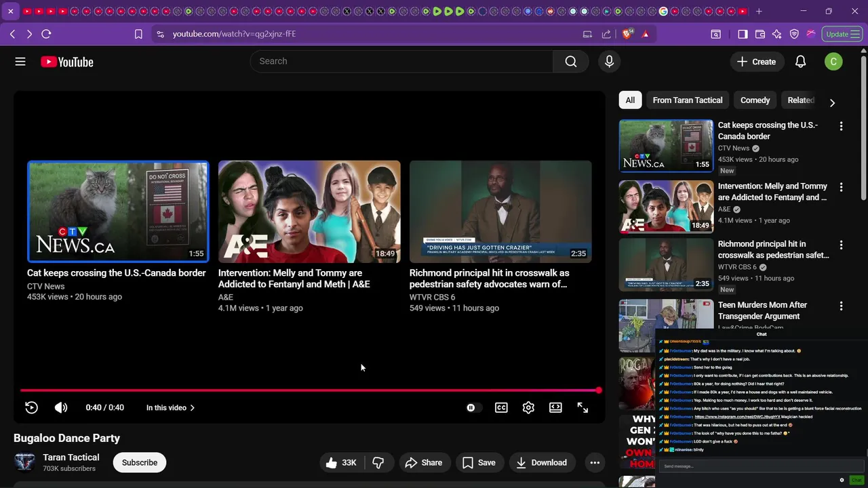Open the YouTube guide hamburger menu
The width and height of the screenshot is (868, 488).
click(20, 62)
